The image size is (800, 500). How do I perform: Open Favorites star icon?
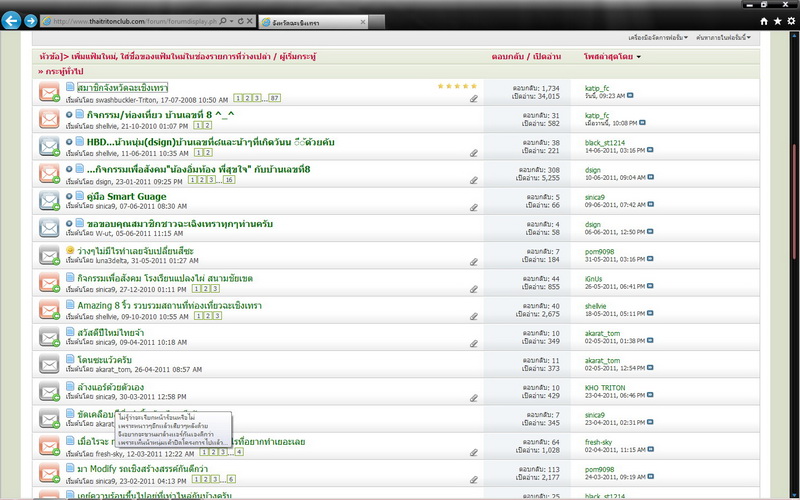pos(778,21)
